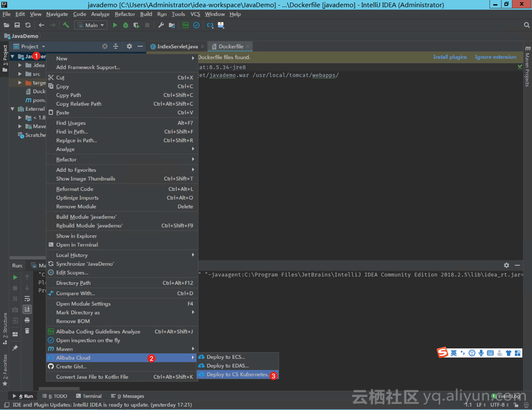
Task: Click the Alibaba Cloud toolbar icon
Action: (x=210, y=25)
